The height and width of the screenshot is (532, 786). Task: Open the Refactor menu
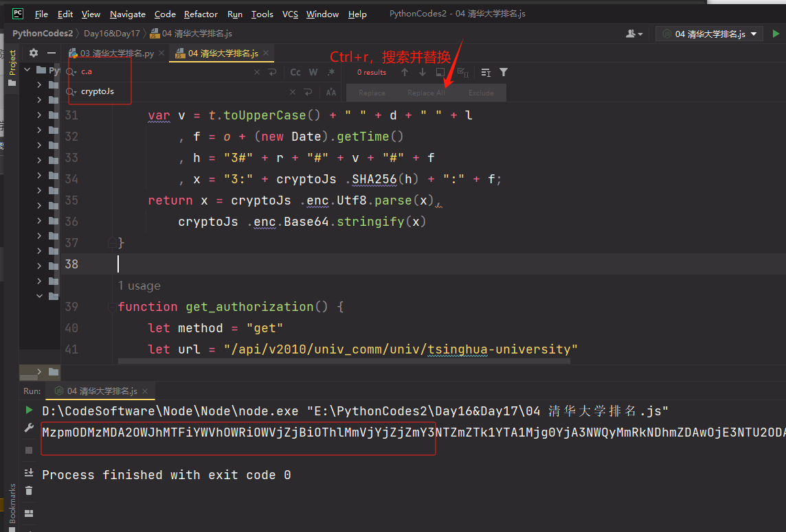pyautogui.click(x=201, y=14)
